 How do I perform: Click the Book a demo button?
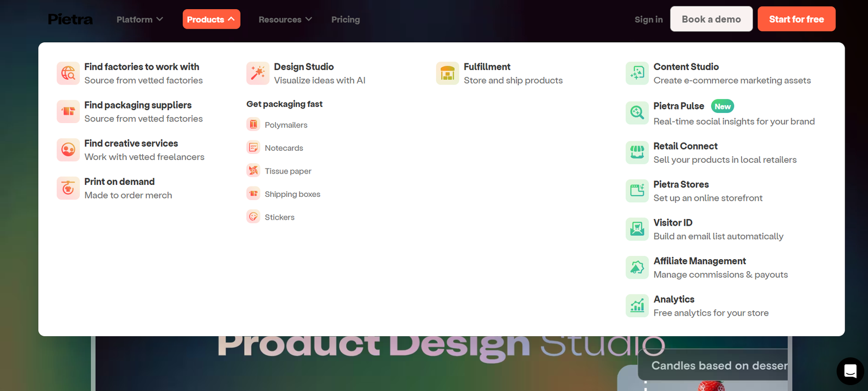711,20
